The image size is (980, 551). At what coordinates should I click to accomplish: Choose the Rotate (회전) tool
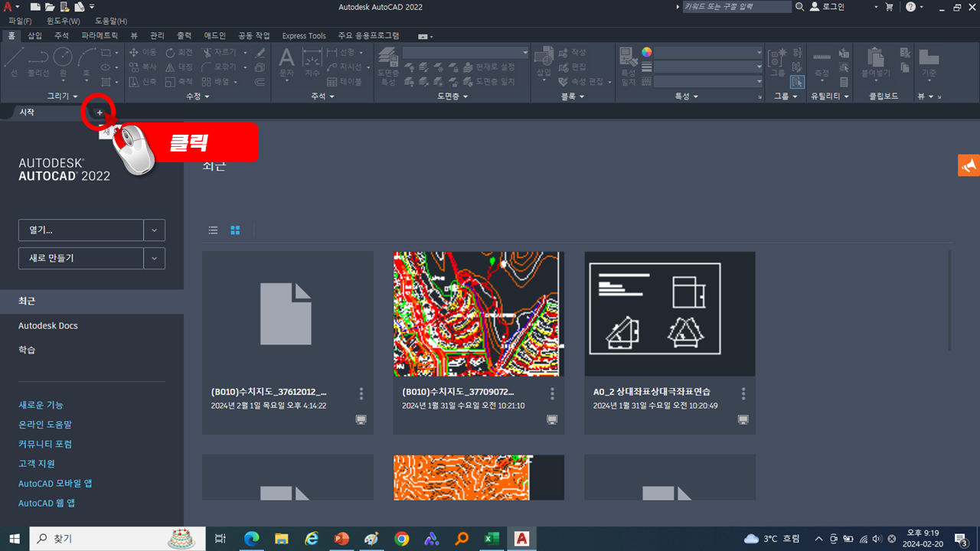tap(179, 53)
